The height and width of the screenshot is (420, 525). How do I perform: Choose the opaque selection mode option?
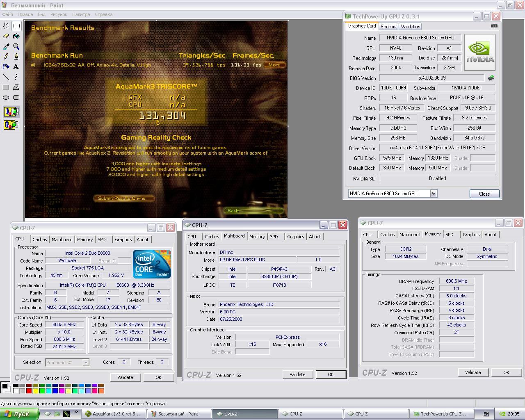[11, 111]
